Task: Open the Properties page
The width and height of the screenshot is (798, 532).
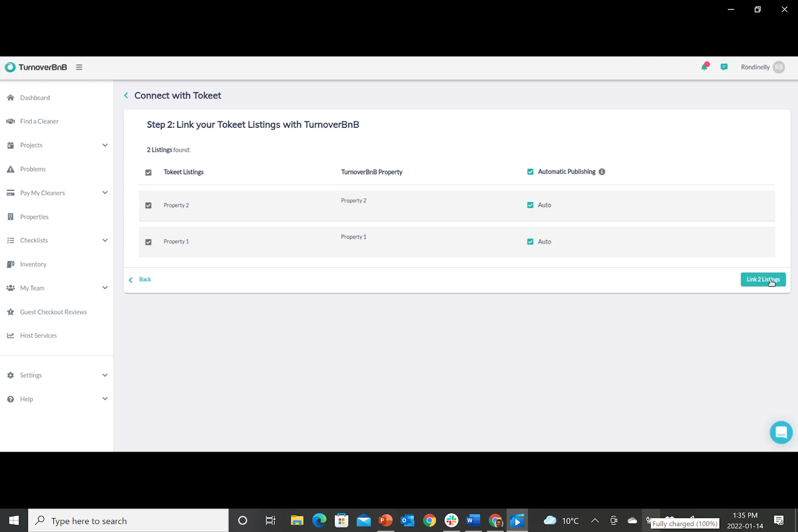Action: pyautogui.click(x=34, y=217)
